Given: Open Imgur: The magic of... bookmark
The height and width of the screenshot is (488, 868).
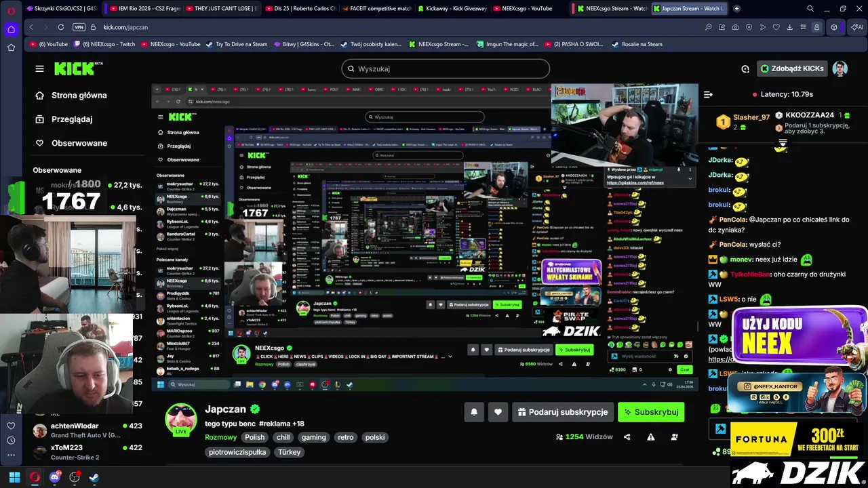Looking at the screenshot, I should (507, 44).
